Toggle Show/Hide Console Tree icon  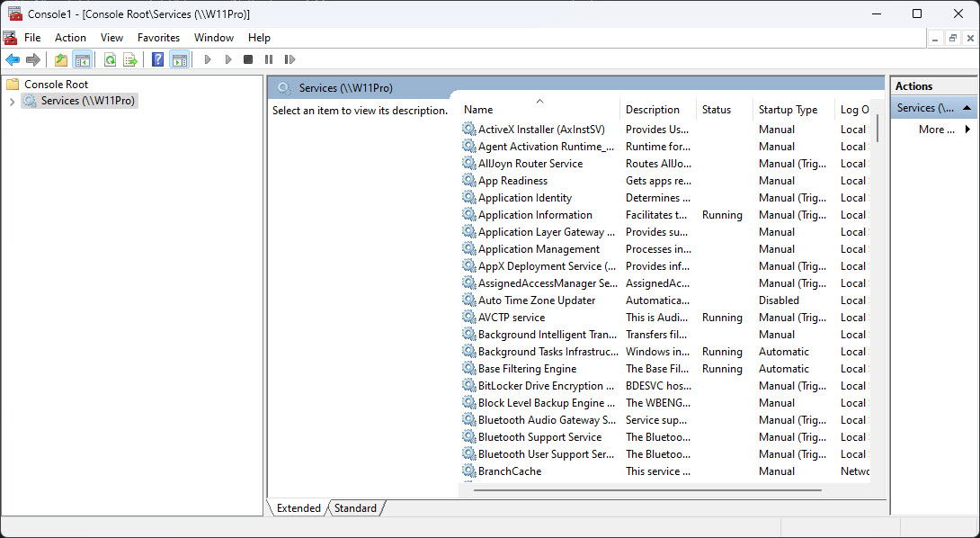82,59
